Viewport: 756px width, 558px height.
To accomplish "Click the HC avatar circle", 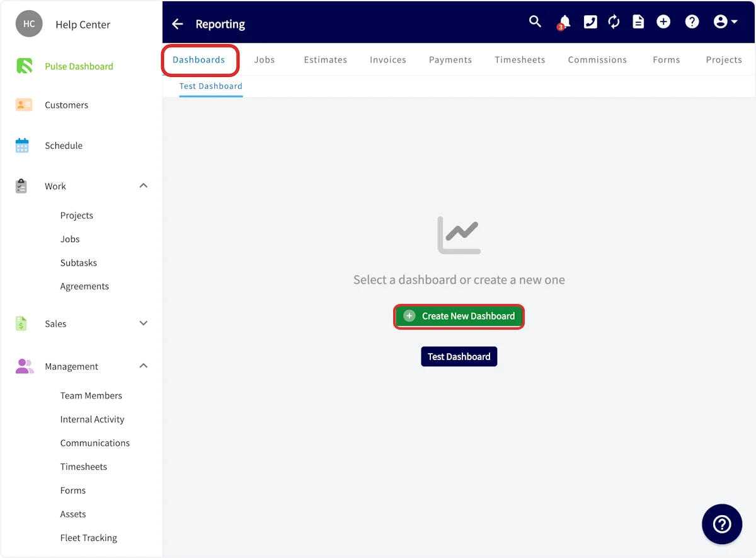I will pos(29,24).
